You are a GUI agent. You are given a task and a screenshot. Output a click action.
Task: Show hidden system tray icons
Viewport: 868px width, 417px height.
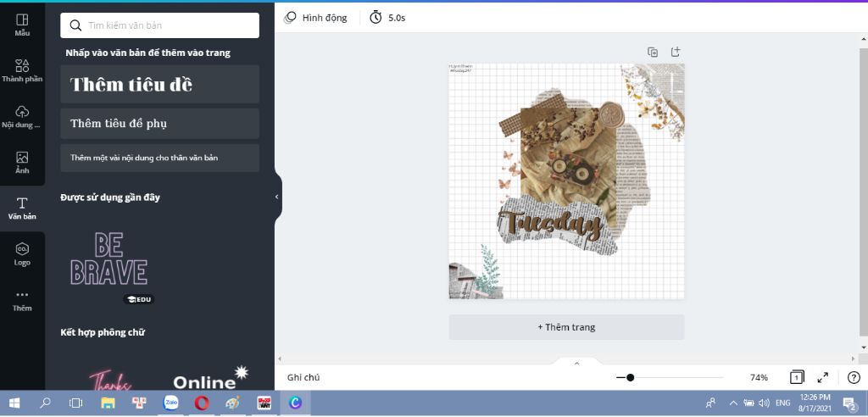pyautogui.click(x=733, y=403)
